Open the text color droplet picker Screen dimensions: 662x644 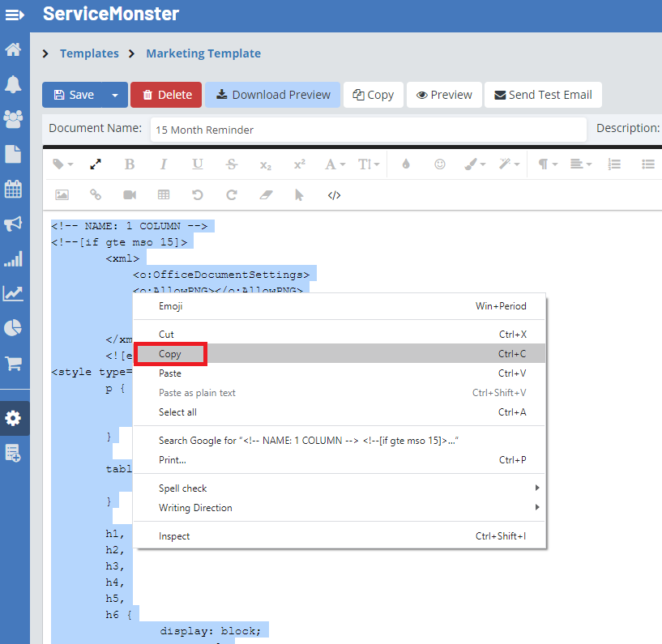[x=406, y=164]
